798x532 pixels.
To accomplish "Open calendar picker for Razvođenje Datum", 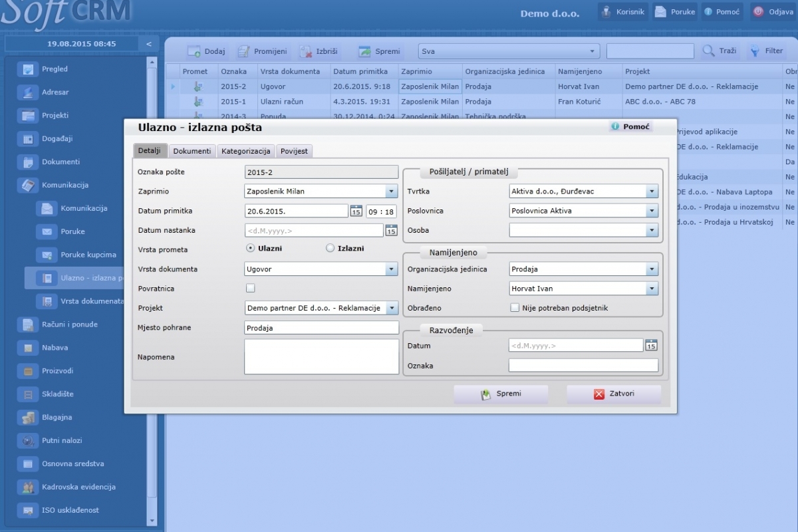I will [651, 346].
